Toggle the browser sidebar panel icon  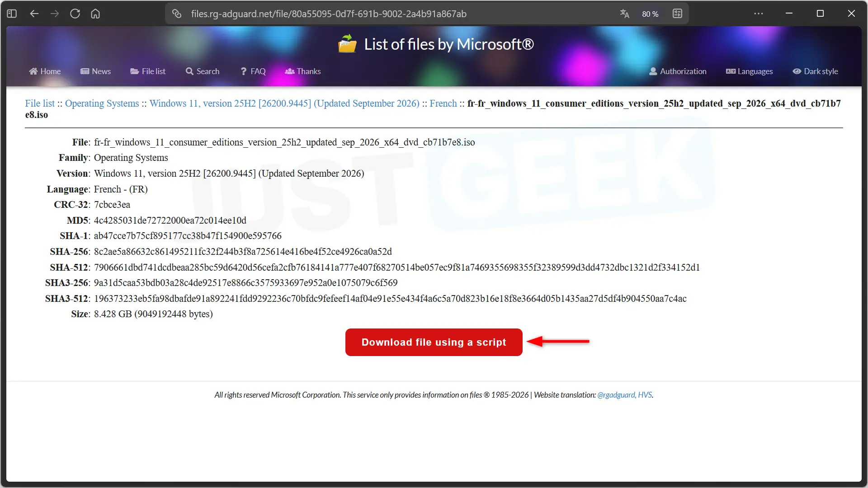(x=12, y=14)
